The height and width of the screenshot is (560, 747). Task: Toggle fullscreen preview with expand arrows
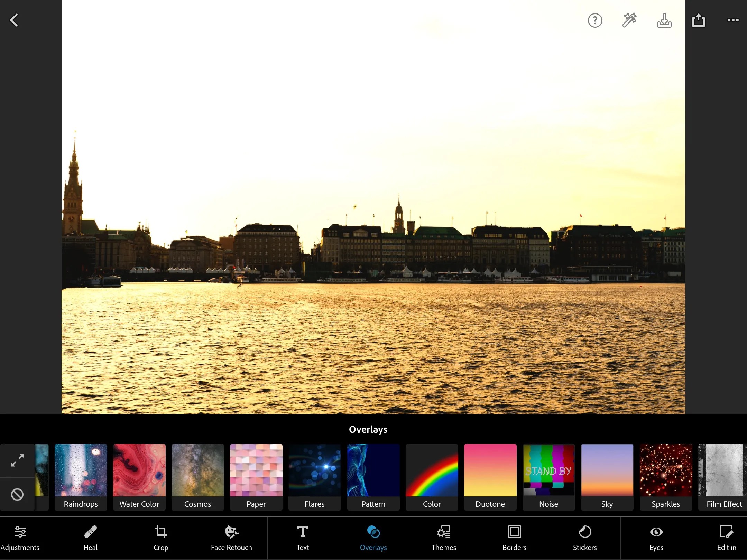17,460
